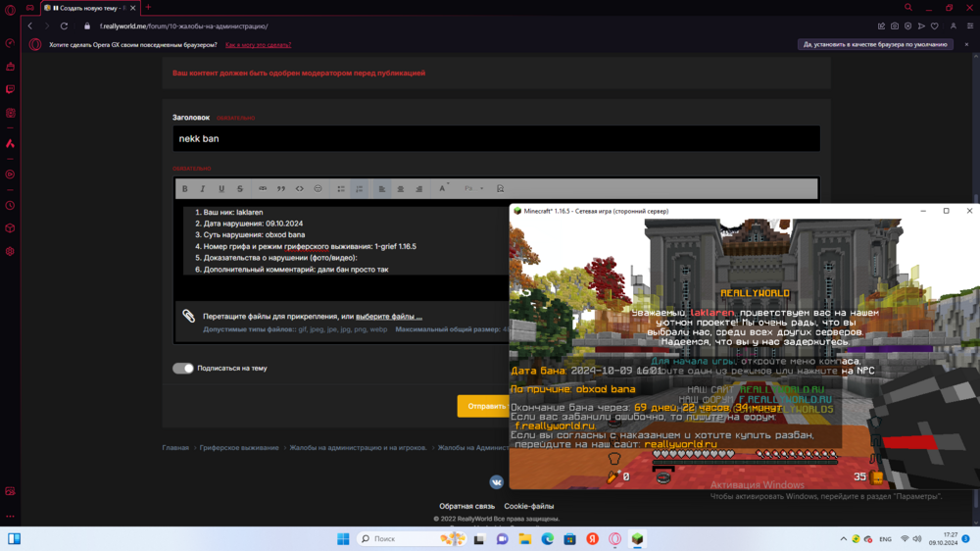Open the settings gear in Opera sidebar
This screenshot has width=980, height=551.
coord(10,251)
